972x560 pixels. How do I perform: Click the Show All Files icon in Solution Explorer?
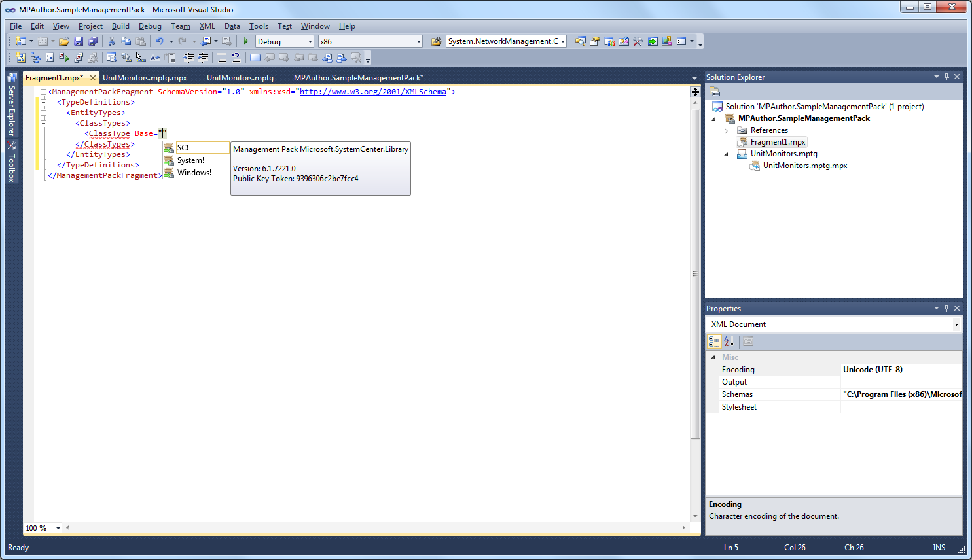coord(715,92)
